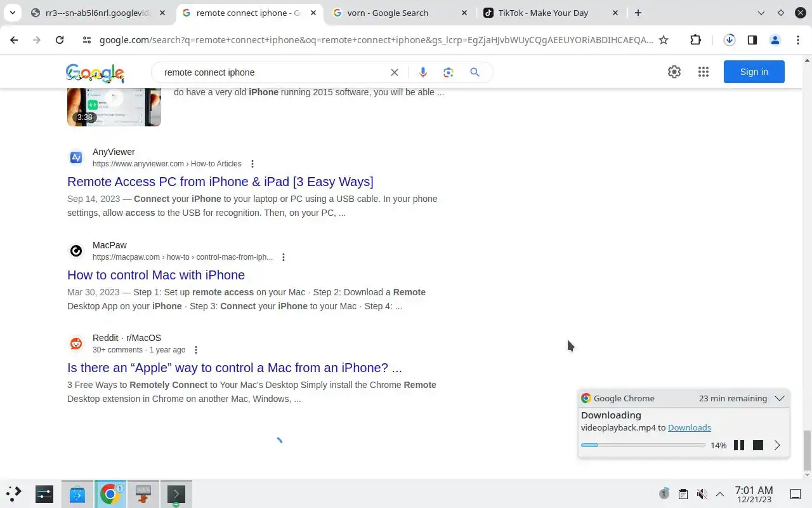
Task: Click the Google doodle logo
Action: [95, 73]
